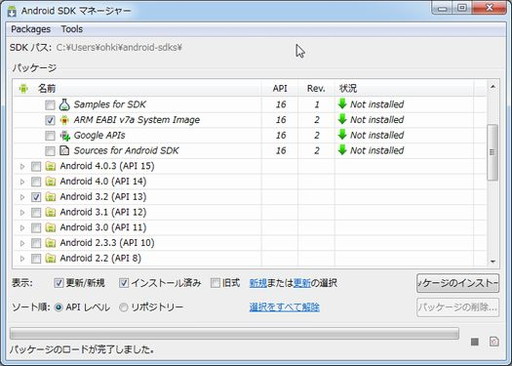
Task: Click the package list scroll down arrow
Action: click(493, 262)
